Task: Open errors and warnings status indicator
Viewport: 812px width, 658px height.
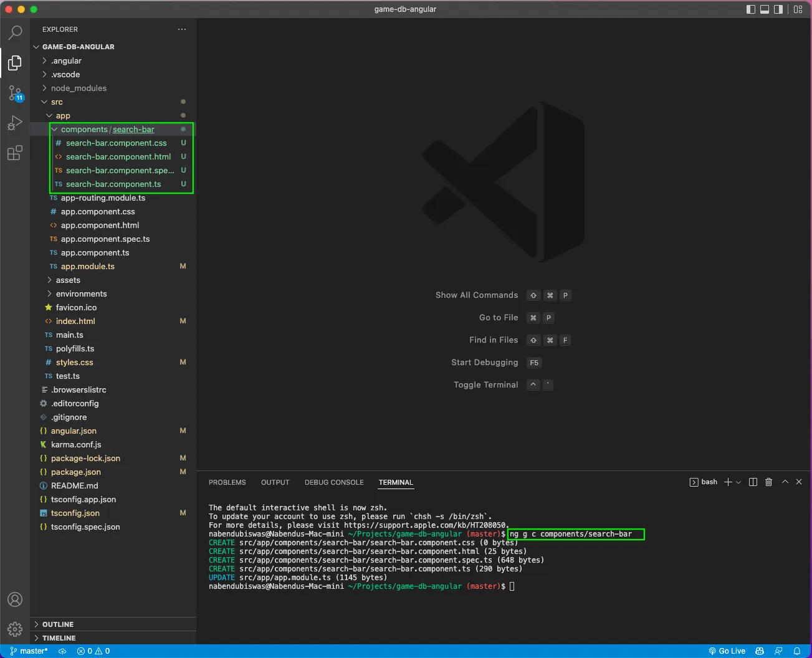Action: (93, 651)
